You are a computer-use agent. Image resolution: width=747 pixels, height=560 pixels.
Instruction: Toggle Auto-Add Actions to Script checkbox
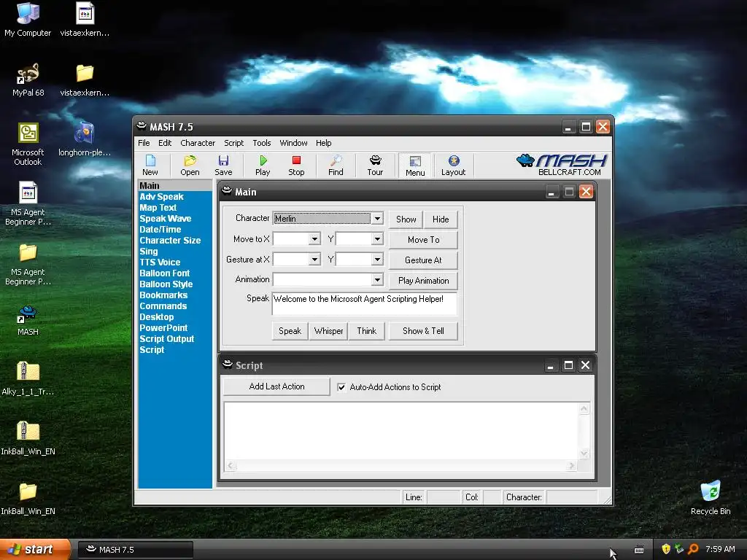point(341,387)
